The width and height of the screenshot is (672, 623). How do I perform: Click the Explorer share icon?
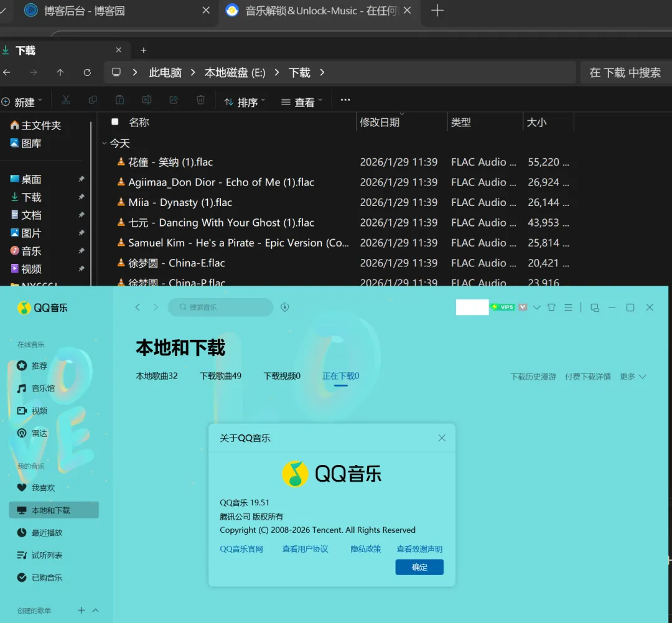[x=174, y=100]
